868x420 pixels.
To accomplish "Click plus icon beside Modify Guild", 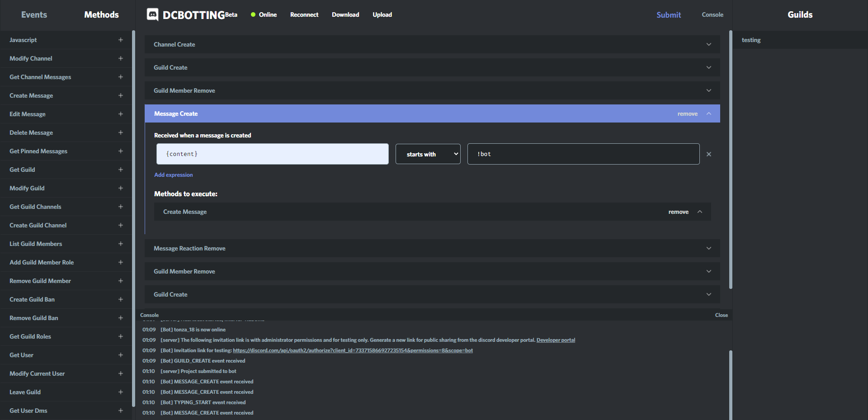I will (121, 188).
